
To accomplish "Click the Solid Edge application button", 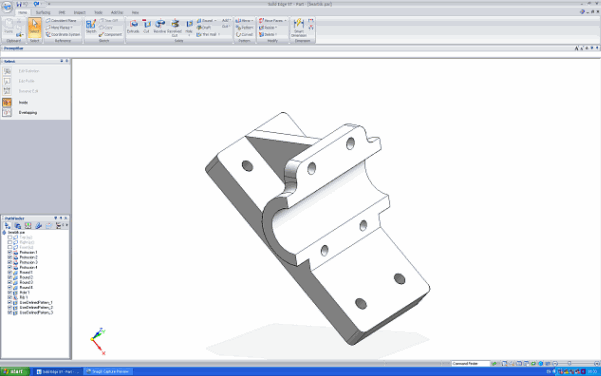I will 7,6.
